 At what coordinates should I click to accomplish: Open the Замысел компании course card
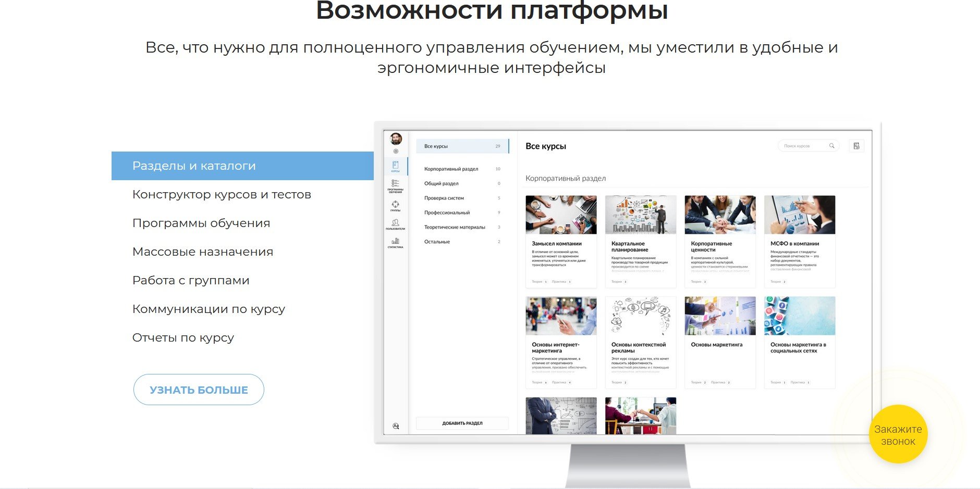tap(561, 241)
